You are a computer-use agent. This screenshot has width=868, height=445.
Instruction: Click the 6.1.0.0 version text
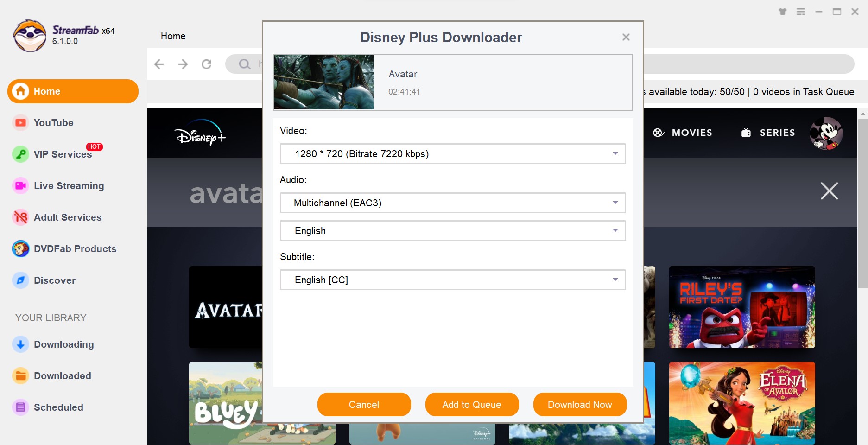[65, 41]
